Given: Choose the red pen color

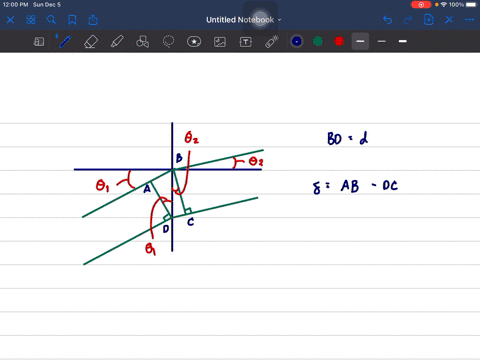Looking at the screenshot, I should point(339,41).
